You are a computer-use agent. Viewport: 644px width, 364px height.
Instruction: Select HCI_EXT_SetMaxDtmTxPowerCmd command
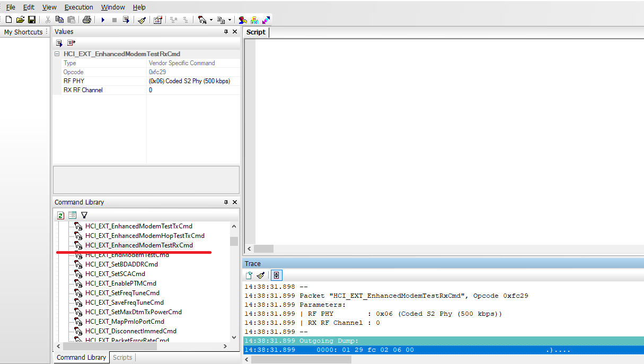pyautogui.click(x=134, y=312)
